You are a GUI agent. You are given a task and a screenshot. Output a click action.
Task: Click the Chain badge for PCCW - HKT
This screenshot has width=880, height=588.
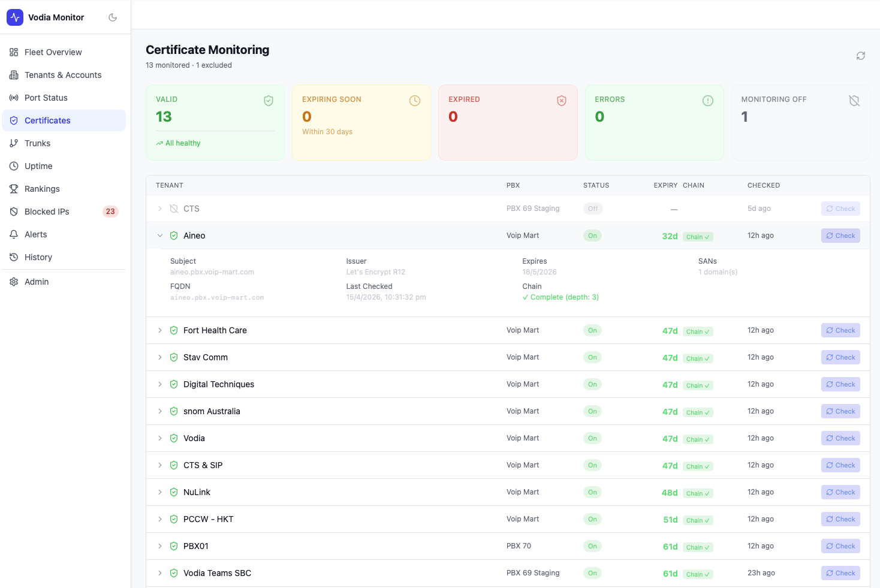coord(698,520)
